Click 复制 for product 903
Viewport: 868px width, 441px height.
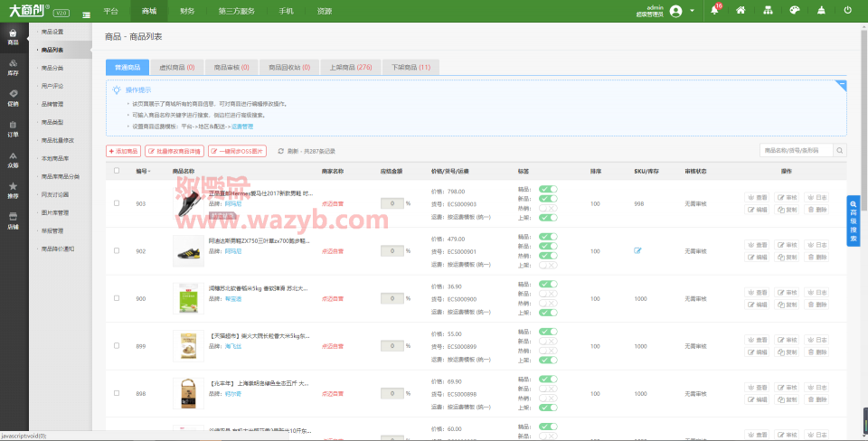pyautogui.click(x=787, y=210)
